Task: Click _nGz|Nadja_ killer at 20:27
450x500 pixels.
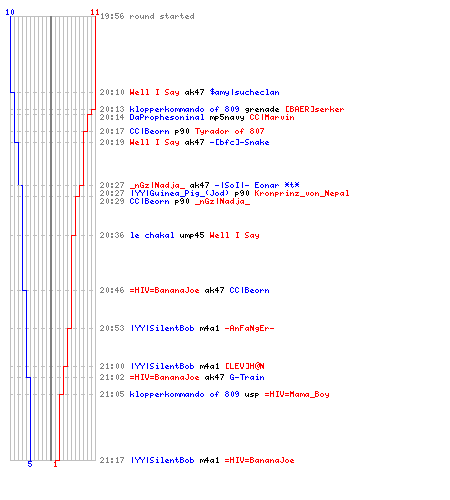Action: click(x=157, y=185)
